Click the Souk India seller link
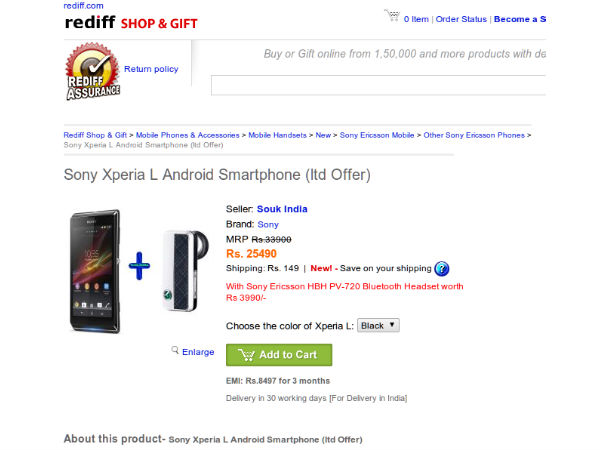 [x=282, y=209]
